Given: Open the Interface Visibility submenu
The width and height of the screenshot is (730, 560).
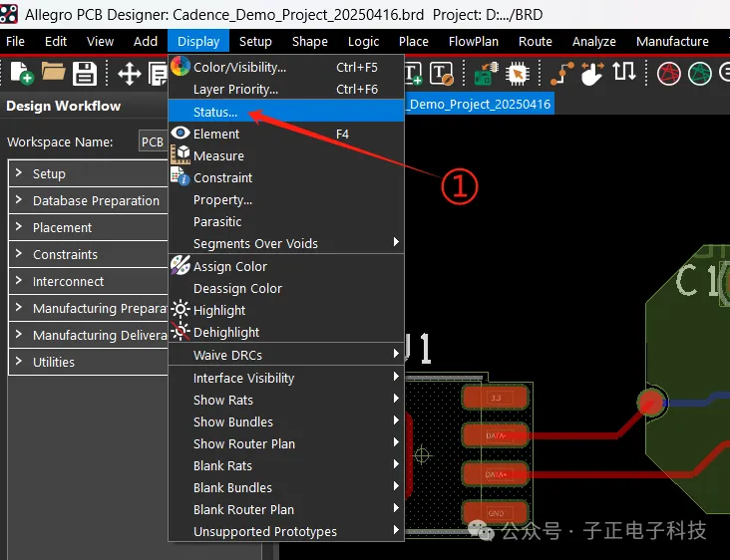Looking at the screenshot, I should (286, 378).
